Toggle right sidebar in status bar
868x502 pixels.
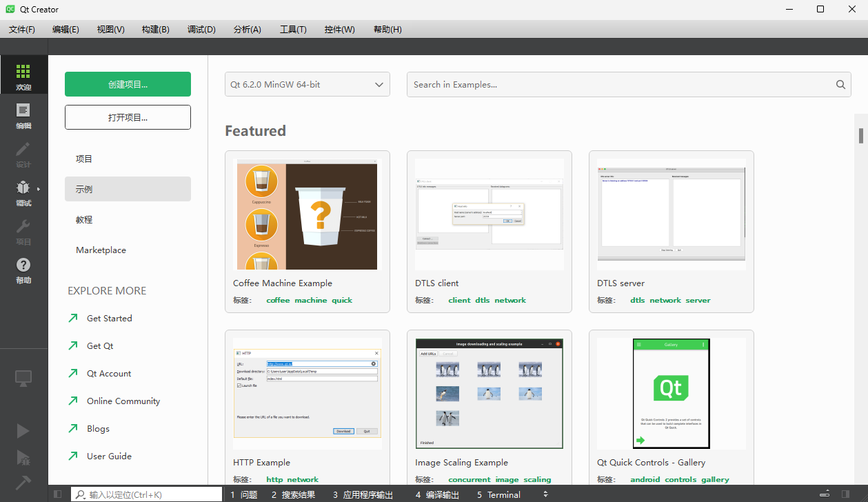pos(845,494)
